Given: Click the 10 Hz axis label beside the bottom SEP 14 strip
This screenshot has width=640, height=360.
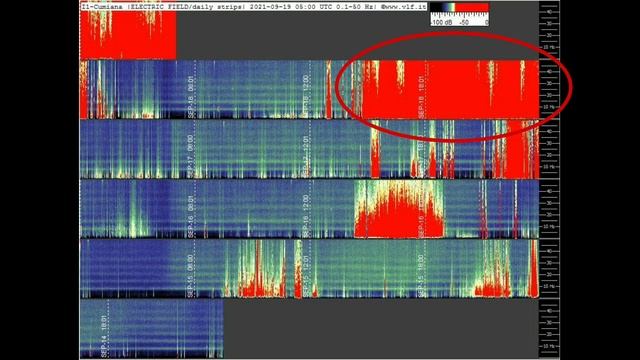Looking at the screenshot, I should pos(550,346).
